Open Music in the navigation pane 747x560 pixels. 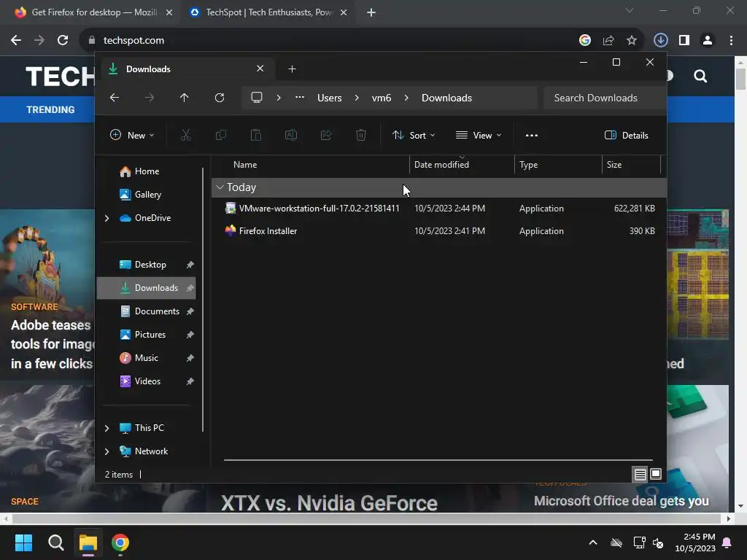(x=146, y=358)
